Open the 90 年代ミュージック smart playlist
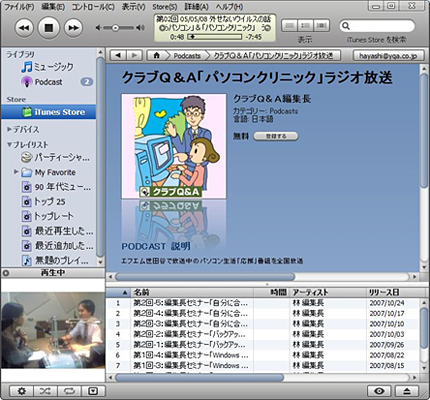430x400 pixels. [x=48, y=187]
